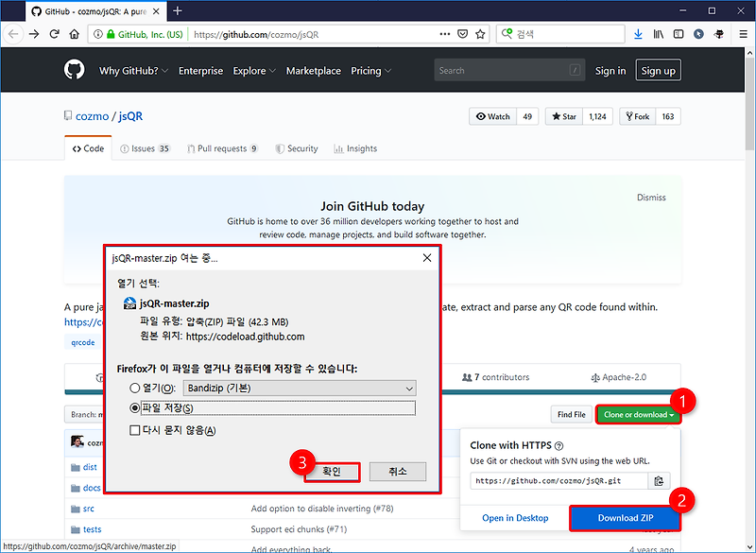The image size is (756, 553).
Task: Click the Sign up button
Action: (658, 70)
